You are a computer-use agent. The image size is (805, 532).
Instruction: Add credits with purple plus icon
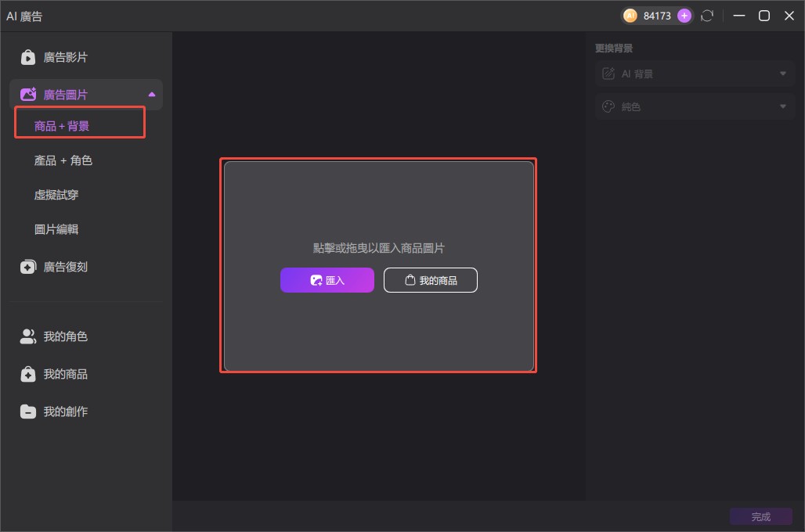tap(684, 16)
